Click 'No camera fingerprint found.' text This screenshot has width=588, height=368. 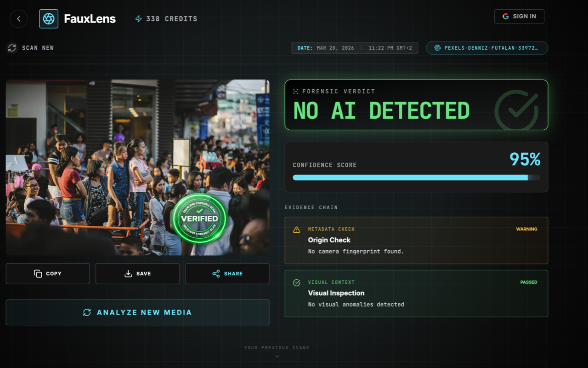(356, 252)
